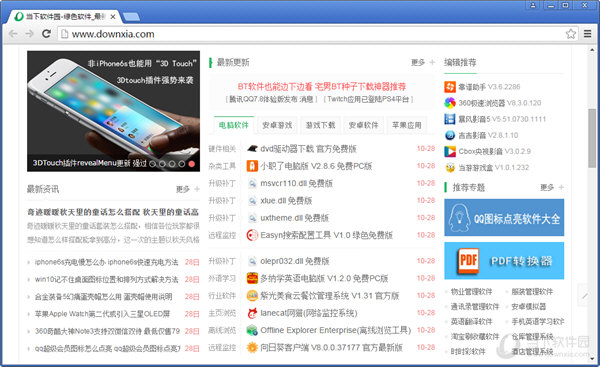
Task: Switch to the 游戏下载 tab
Action: tap(320, 125)
